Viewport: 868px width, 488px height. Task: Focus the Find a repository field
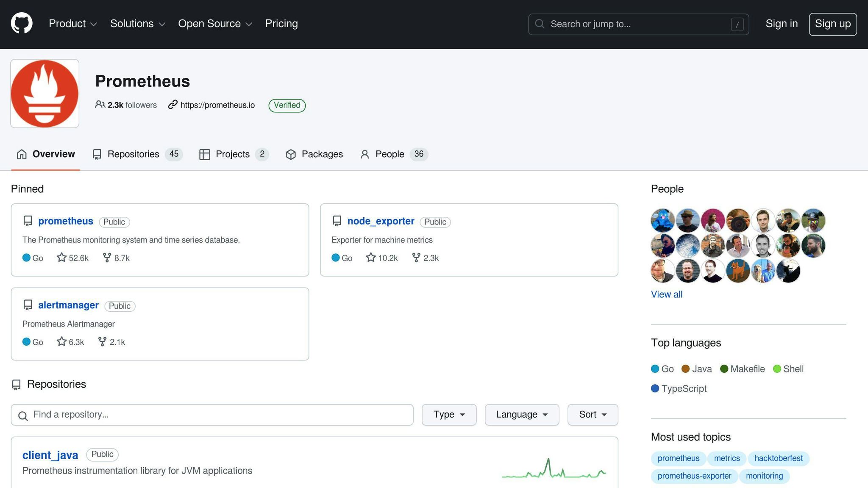point(212,415)
